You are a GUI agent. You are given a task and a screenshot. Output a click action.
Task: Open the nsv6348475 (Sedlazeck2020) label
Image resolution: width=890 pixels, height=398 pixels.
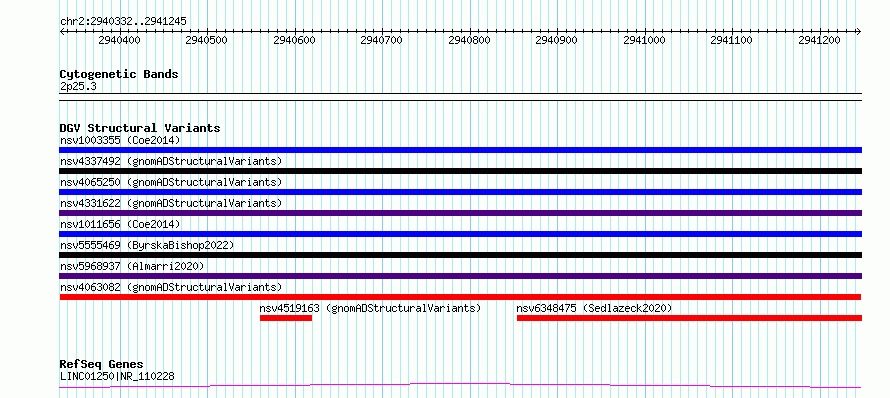pyautogui.click(x=594, y=308)
